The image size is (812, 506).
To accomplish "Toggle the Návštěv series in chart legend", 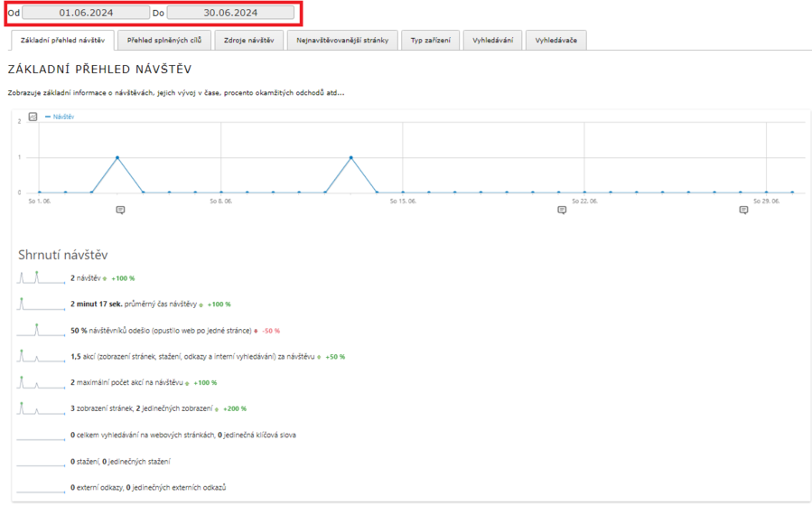I will coord(60,117).
